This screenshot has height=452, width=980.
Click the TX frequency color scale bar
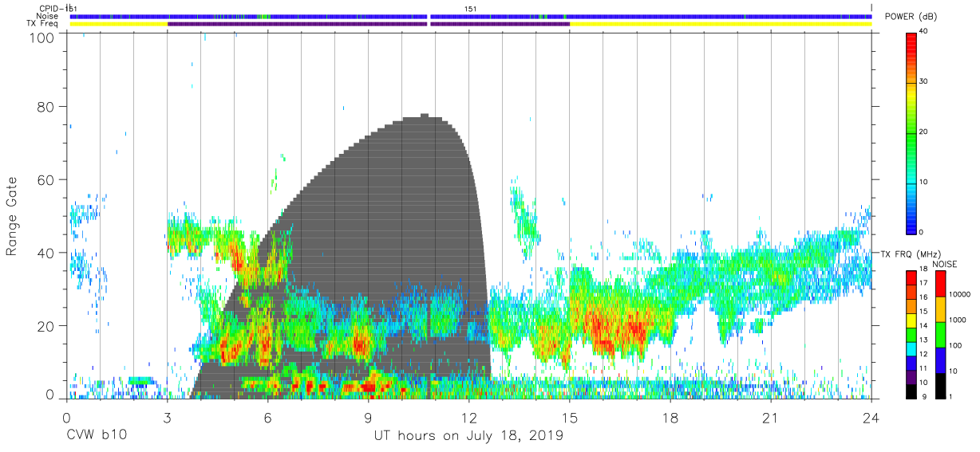point(912,333)
